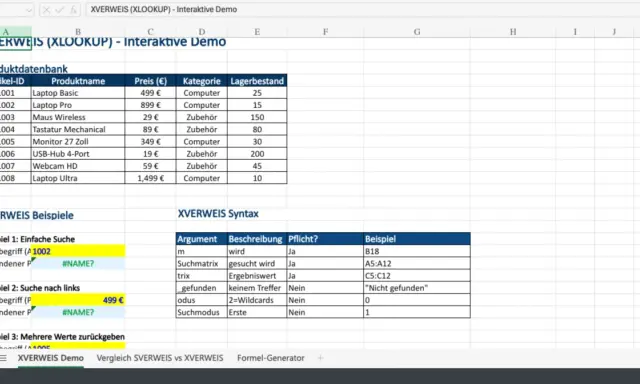Select the C5:C12 example cell
The height and width of the screenshot is (384, 640).
click(x=417, y=276)
